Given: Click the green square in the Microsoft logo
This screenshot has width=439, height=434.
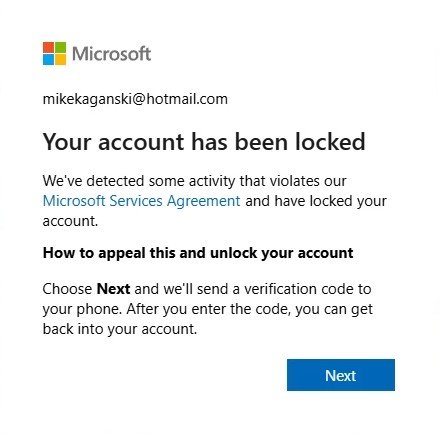Looking at the screenshot, I should tap(60, 47).
